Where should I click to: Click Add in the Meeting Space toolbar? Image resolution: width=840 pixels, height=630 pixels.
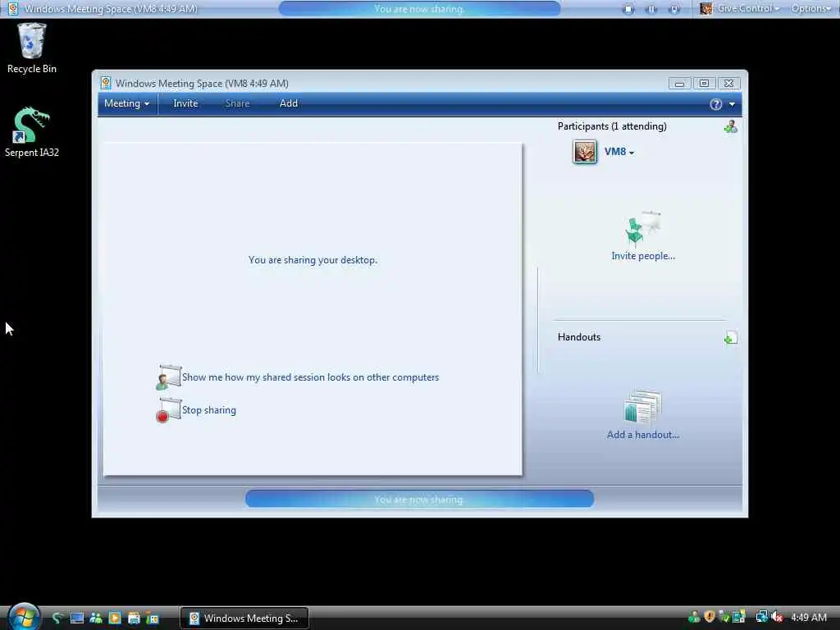(288, 103)
